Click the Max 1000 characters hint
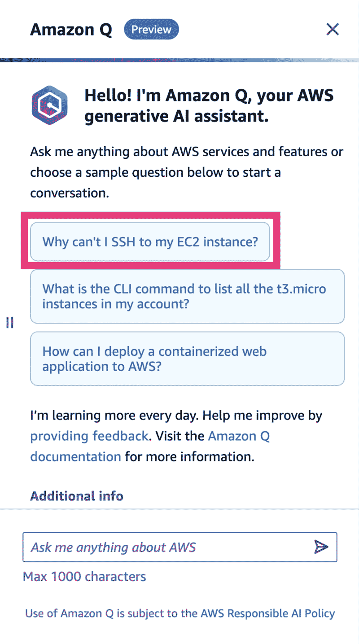359x644 pixels. coord(84,576)
